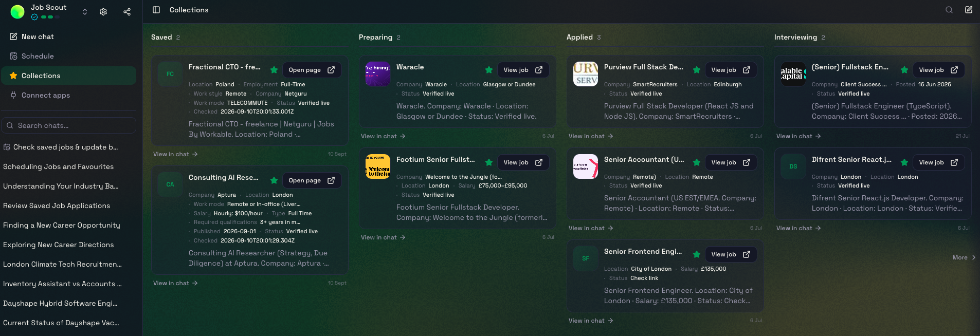Click the DS avatar on Difrent card
Image resolution: width=980 pixels, height=336 pixels.
coord(793,166)
